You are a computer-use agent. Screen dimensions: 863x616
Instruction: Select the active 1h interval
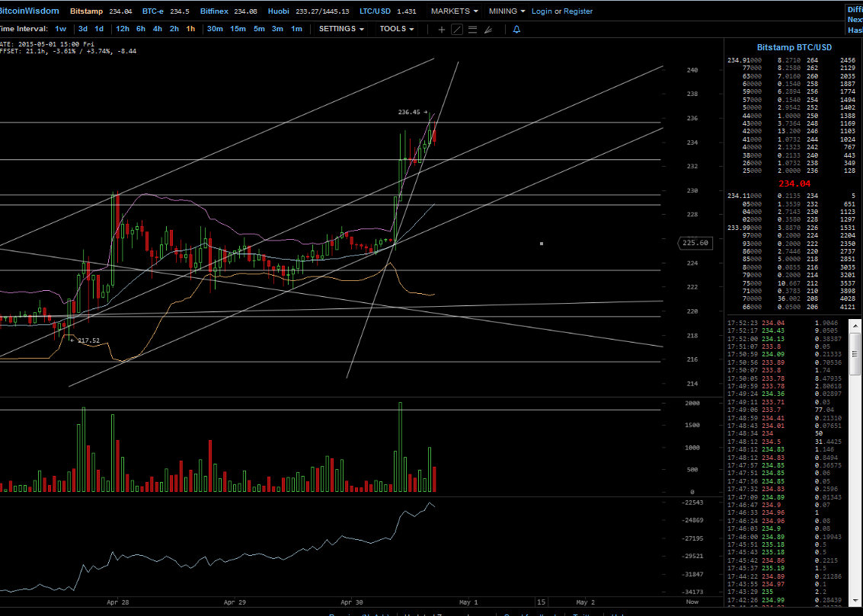[x=190, y=29]
